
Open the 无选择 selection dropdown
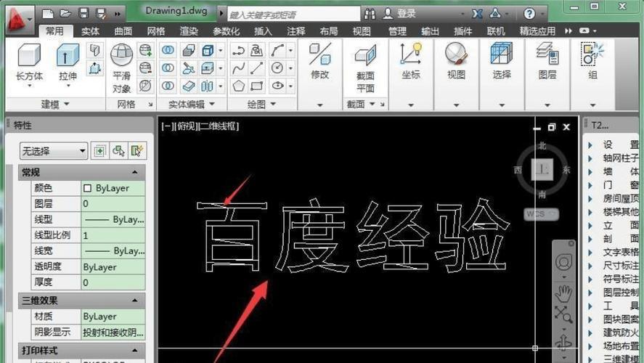[54, 151]
